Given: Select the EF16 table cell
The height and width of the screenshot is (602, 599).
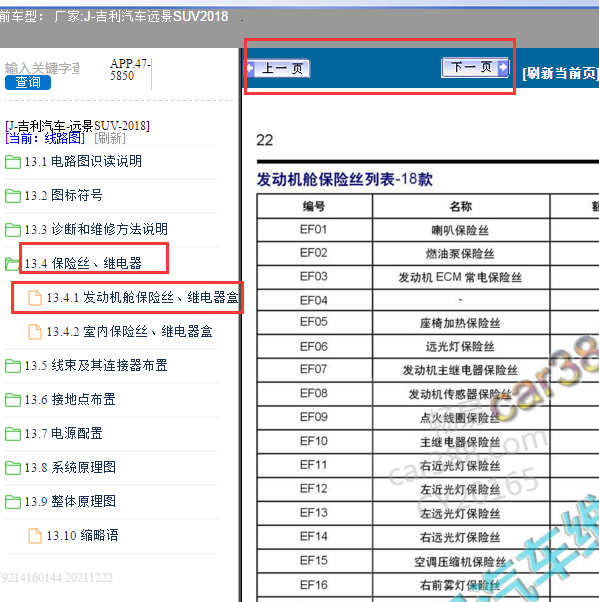Looking at the screenshot, I should pyautogui.click(x=314, y=585).
